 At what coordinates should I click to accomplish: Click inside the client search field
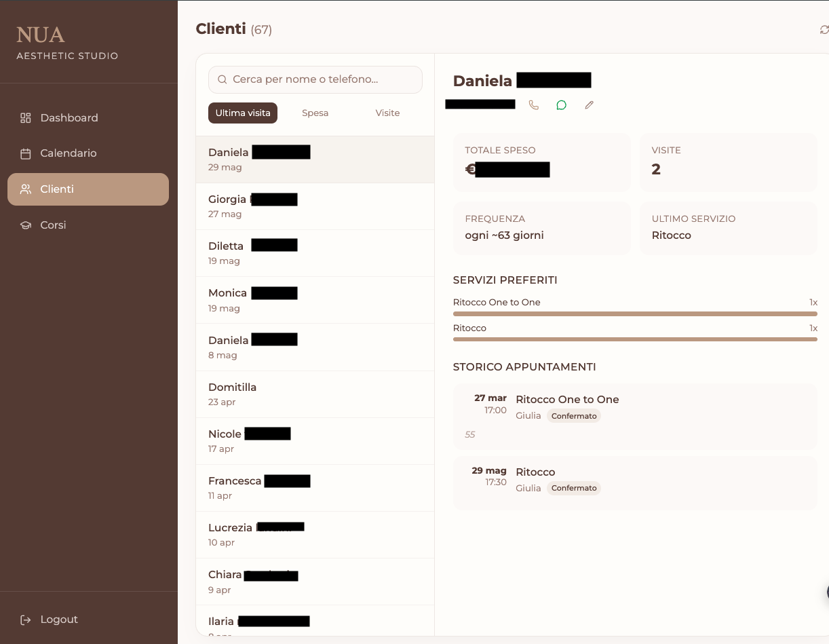coord(319,79)
